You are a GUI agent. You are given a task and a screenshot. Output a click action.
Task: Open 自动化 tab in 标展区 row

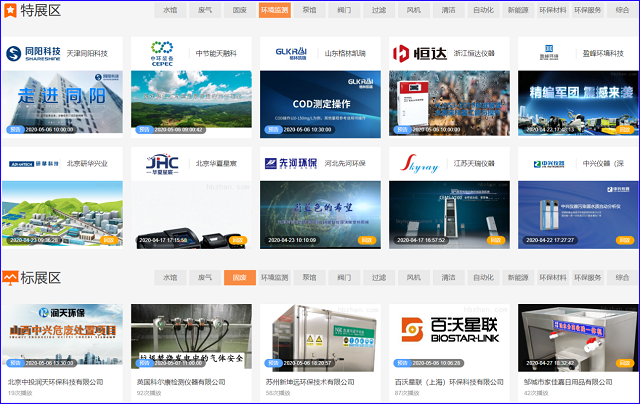coord(483,277)
